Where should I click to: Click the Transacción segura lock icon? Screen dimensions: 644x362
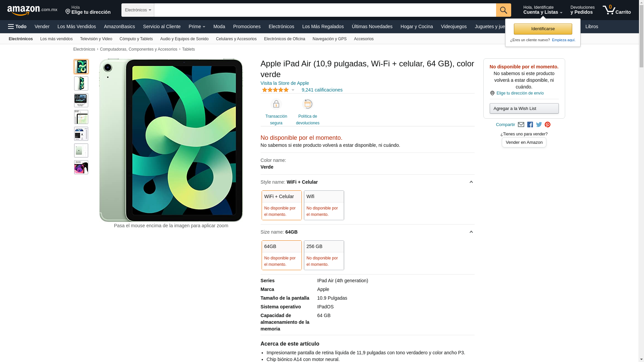click(276, 104)
